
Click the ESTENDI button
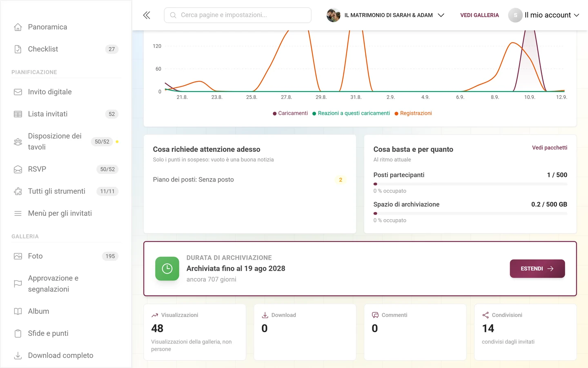(x=537, y=269)
